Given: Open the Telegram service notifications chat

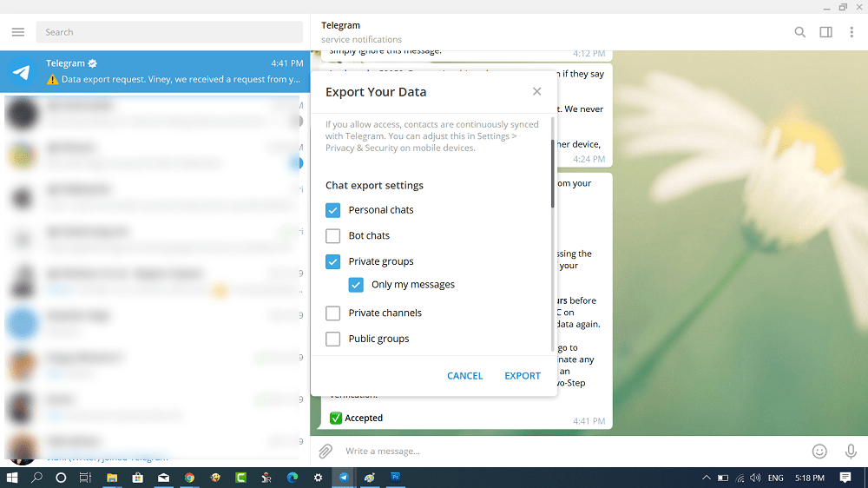Looking at the screenshot, I should tap(155, 71).
